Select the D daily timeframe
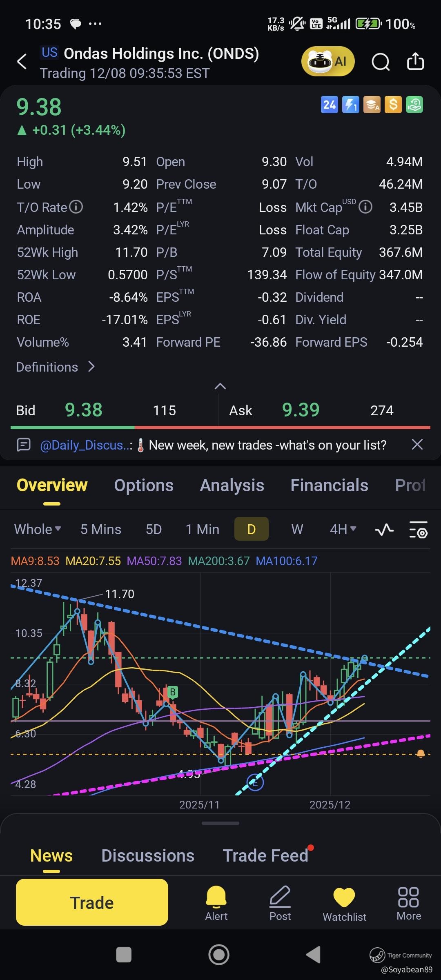441x980 pixels. pyautogui.click(x=252, y=529)
